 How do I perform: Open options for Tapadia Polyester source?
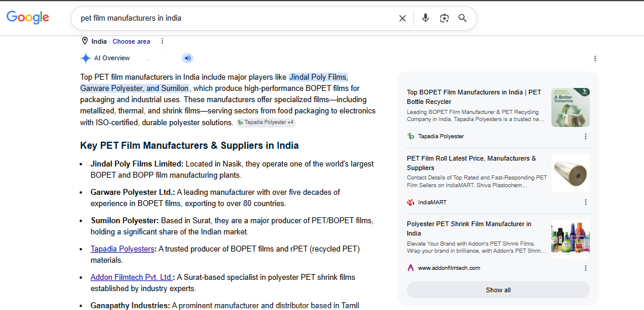point(586,136)
